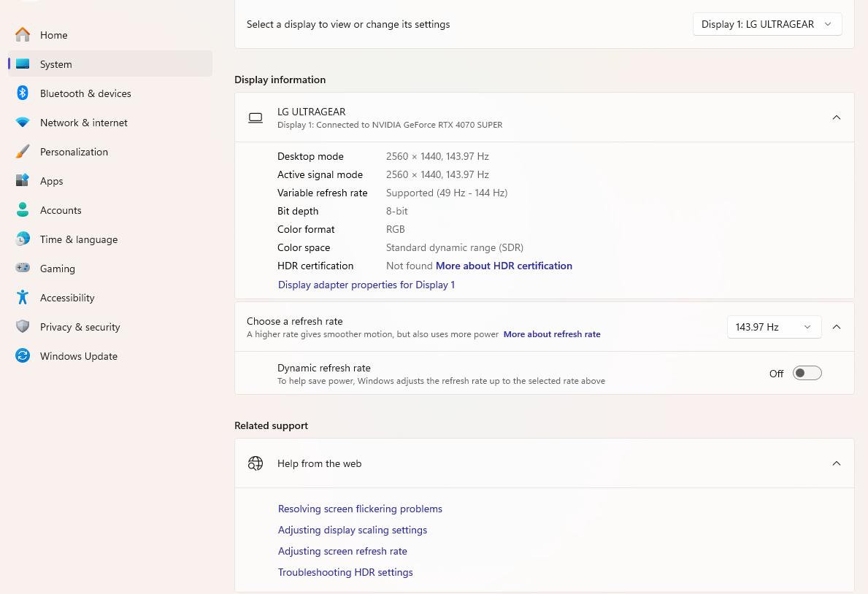Image resolution: width=868 pixels, height=594 pixels.
Task: Open Windows Update settings
Action: point(110,356)
